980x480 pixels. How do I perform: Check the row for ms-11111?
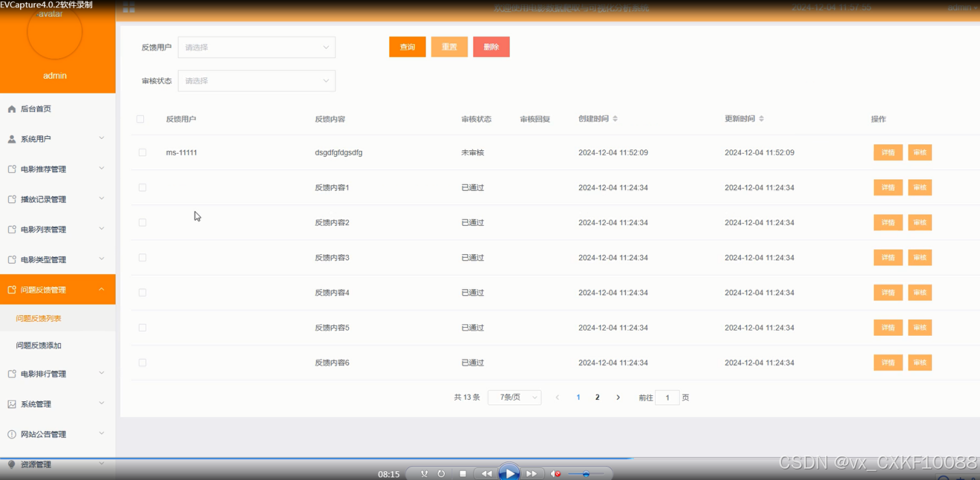click(142, 152)
